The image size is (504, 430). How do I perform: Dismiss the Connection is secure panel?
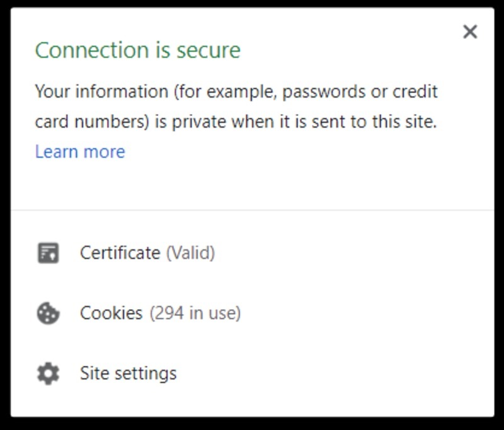(x=469, y=30)
